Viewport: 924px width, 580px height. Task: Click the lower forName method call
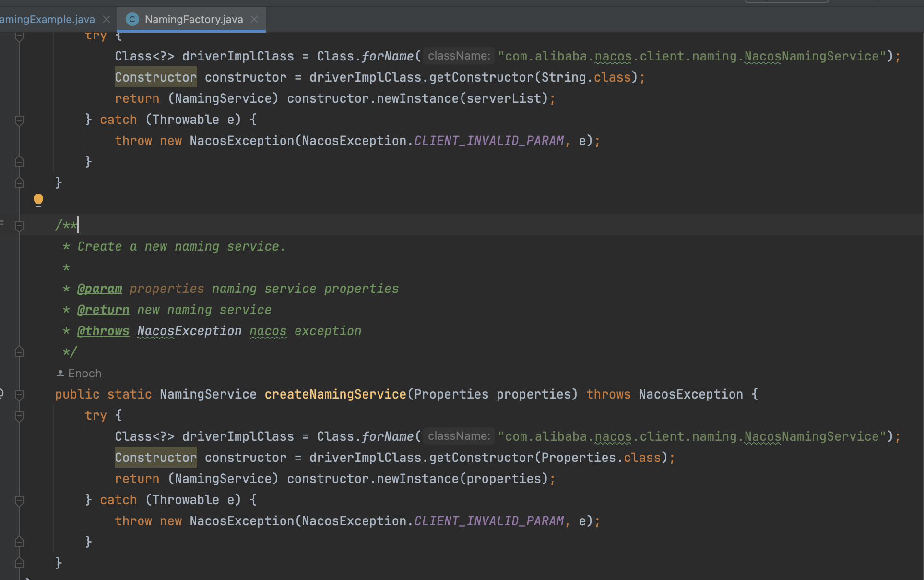click(x=388, y=436)
